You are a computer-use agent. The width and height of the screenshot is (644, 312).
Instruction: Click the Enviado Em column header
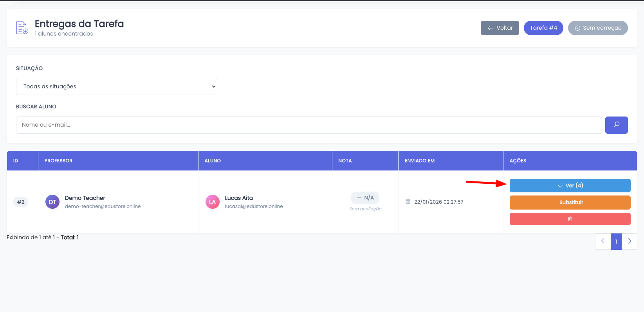[419, 161]
